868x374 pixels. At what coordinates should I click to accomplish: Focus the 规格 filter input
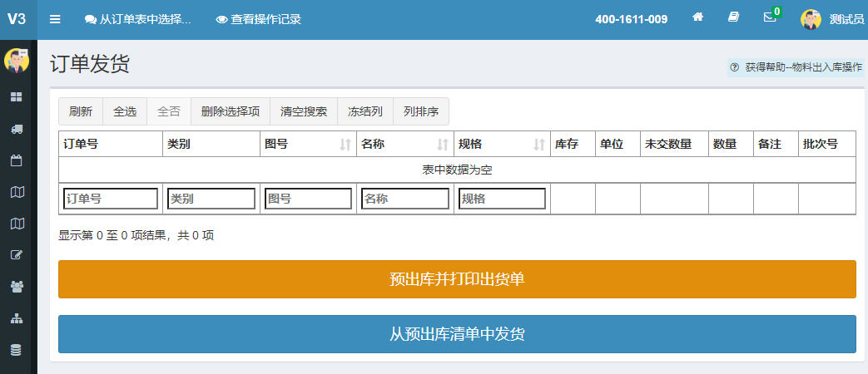tap(502, 199)
